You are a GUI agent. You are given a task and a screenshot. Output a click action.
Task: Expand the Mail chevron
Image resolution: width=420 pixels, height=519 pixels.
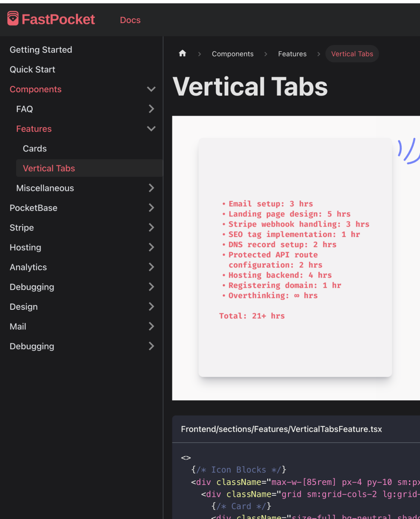[151, 327]
